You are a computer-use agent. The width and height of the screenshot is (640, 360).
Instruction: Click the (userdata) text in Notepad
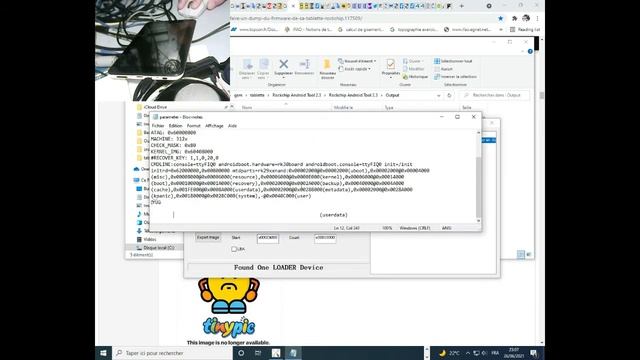tap(333, 215)
